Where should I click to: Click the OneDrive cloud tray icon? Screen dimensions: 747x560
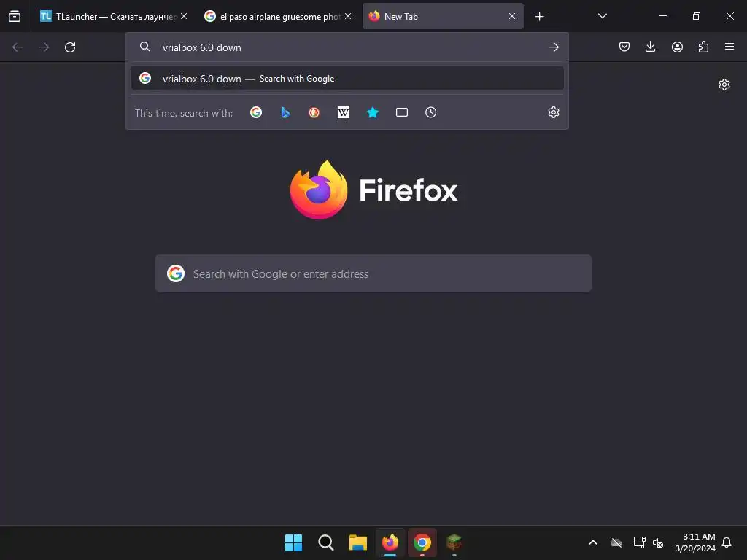tap(616, 542)
